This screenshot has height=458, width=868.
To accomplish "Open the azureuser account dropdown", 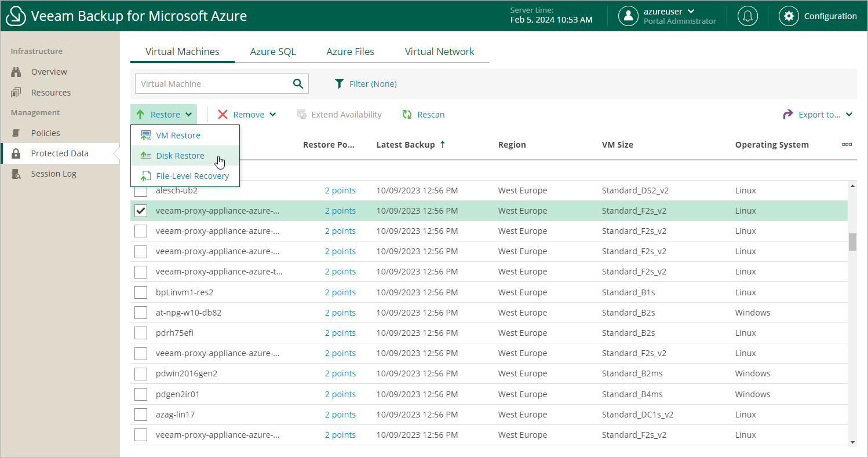I will pos(691,11).
